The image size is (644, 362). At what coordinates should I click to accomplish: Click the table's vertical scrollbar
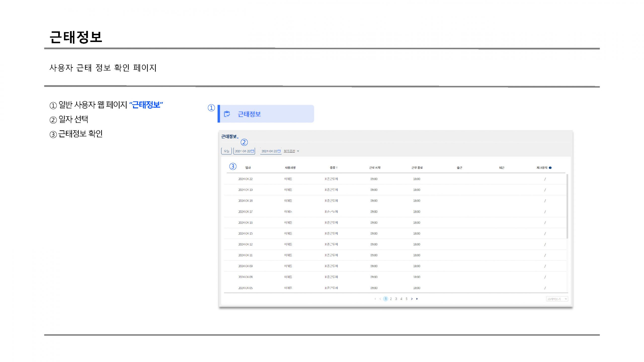click(567, 206)
